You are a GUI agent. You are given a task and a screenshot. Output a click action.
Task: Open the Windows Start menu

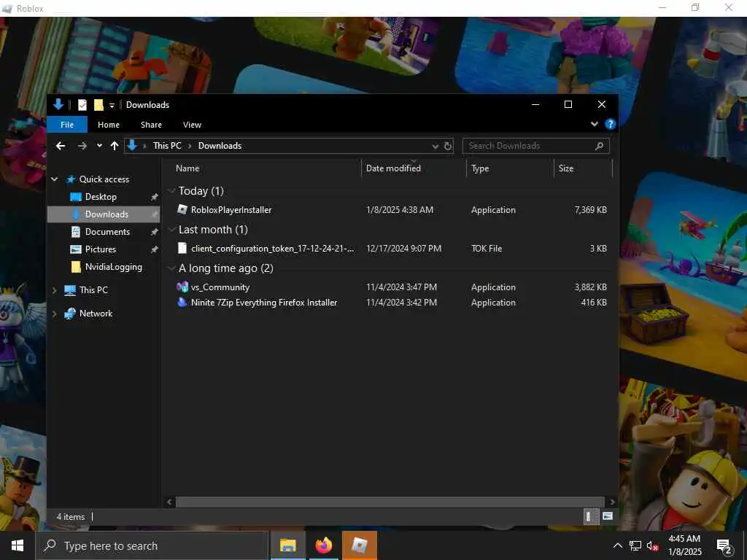click(x=18, y=545)
